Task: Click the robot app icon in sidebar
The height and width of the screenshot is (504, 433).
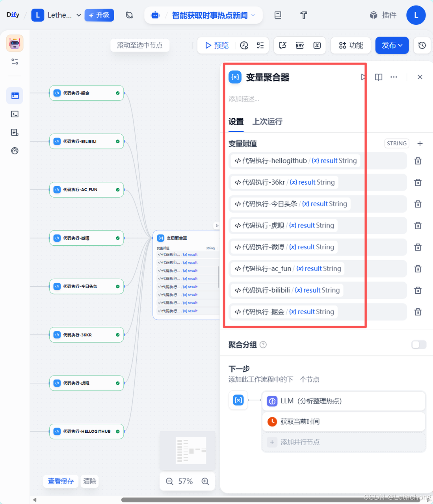Action: click(15, 43)
